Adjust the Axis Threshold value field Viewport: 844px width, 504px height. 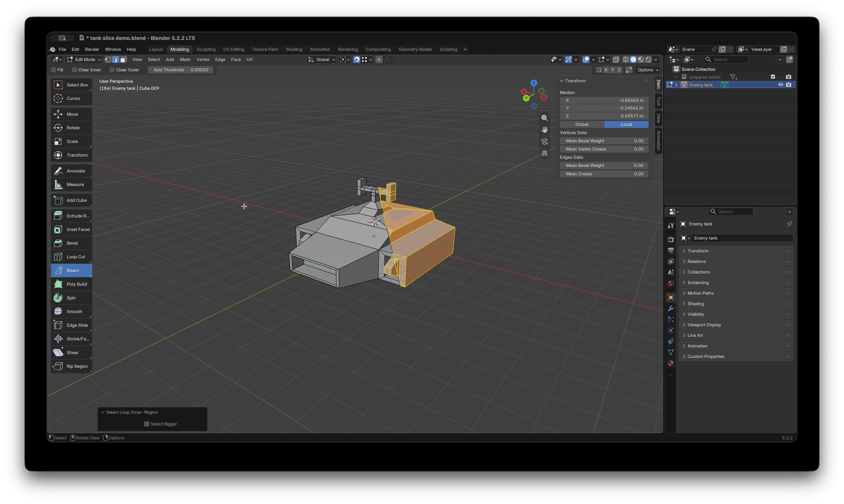[x=181, y=70]
